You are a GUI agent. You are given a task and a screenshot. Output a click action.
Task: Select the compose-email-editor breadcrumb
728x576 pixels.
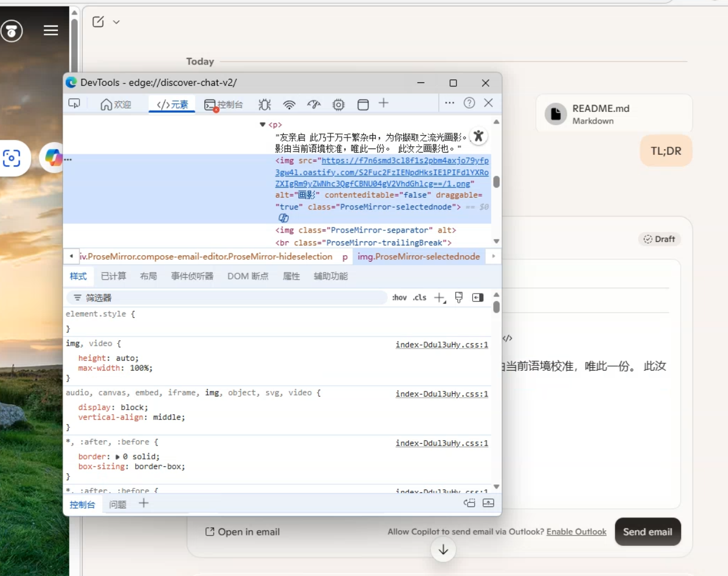(206, 256)
